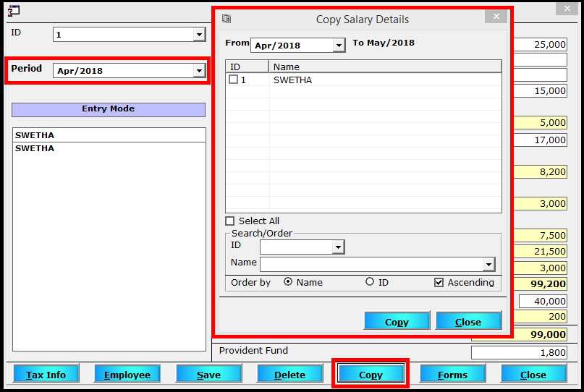
Task: Open the Search/Order ID dropdown
Action: tap(338, 247)
